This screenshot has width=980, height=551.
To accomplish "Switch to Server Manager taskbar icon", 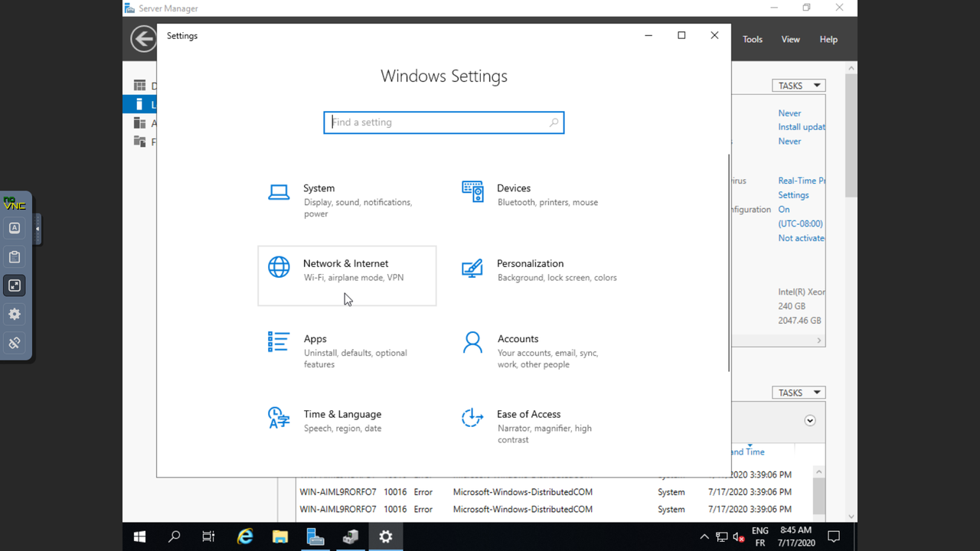I will pos(315,537).
